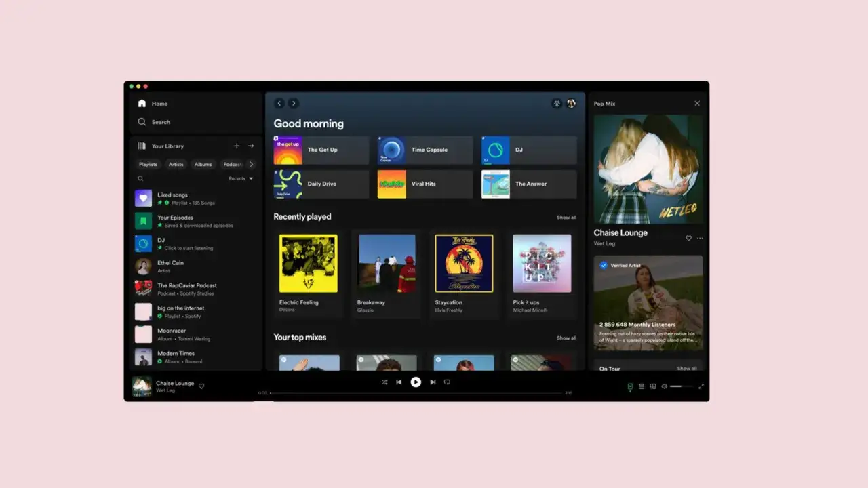The height and width of the screenshot is (488, 868).
Task: Open the Viral Hits shortcut tile
Action: pos(425,184)
